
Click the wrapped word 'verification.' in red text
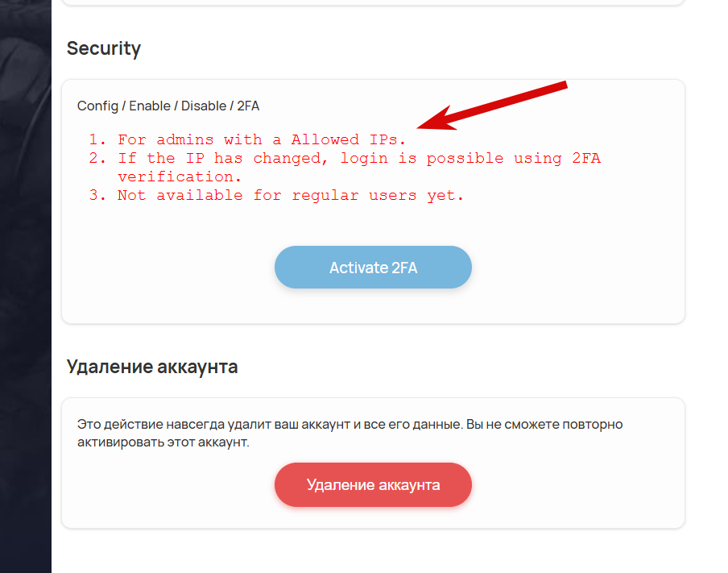tap(180, 176)
